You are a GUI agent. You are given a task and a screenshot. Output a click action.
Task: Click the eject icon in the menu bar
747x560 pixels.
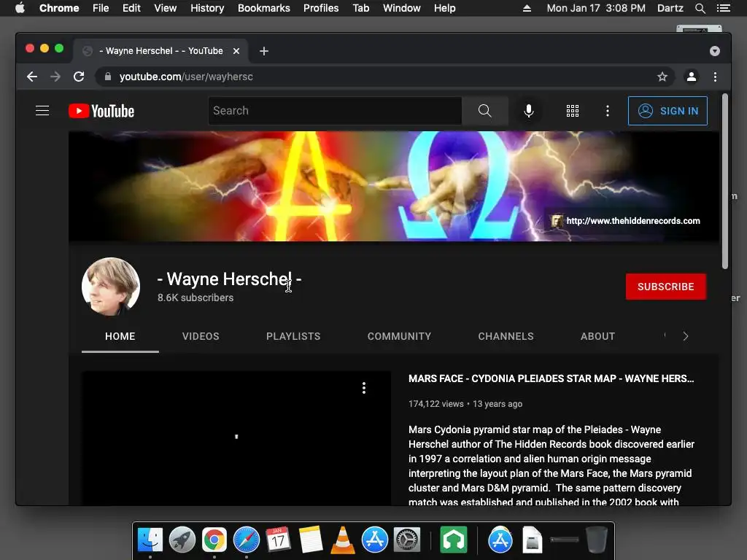click(527, 8)
